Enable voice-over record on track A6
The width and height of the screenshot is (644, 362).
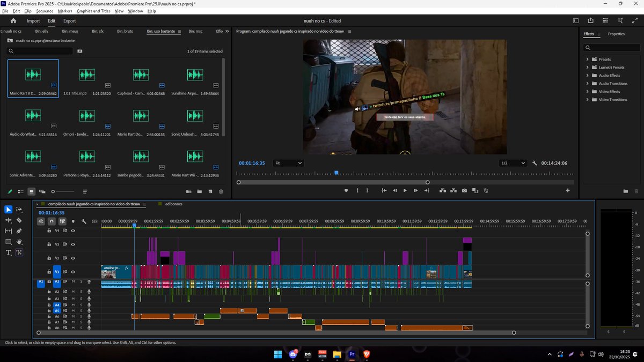(89, 316)
